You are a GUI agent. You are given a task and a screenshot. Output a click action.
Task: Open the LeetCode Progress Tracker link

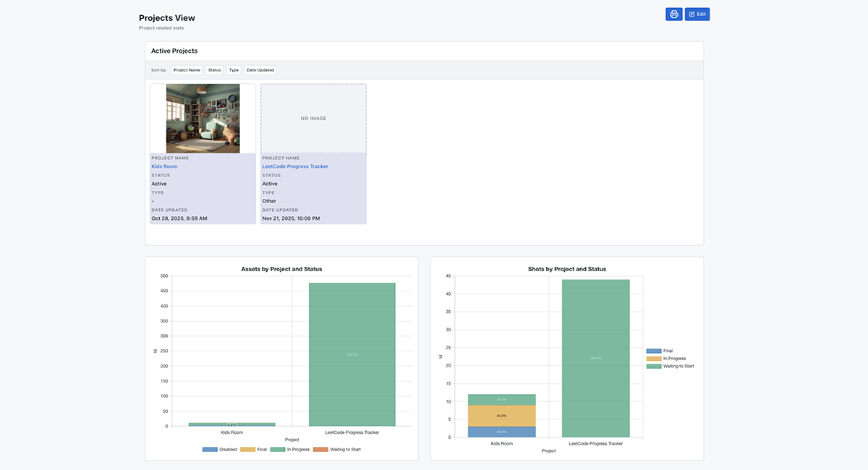click(x=295, y=166)
